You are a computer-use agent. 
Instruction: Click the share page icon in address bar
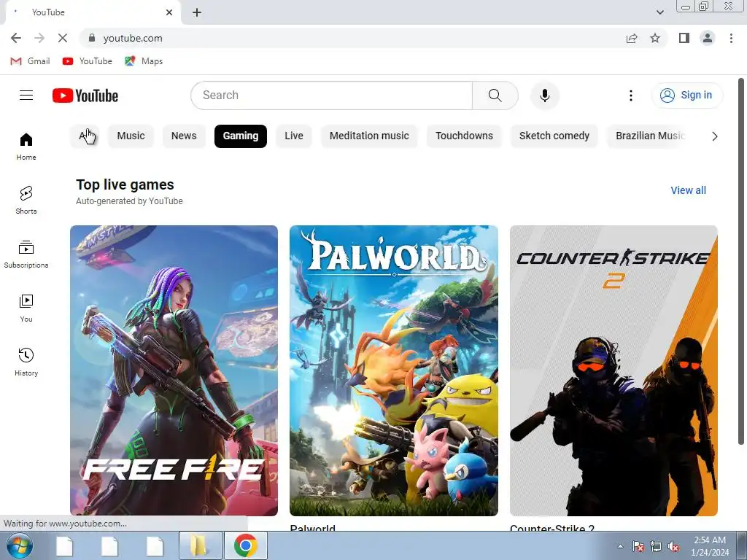tap(632, 38)
